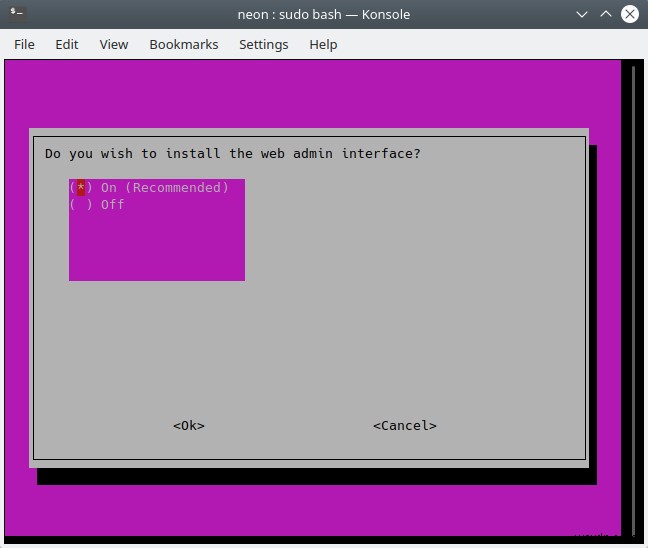Click the <Ok> button in dialog
Screen dimensions: 648x548
tap(189, 426)
